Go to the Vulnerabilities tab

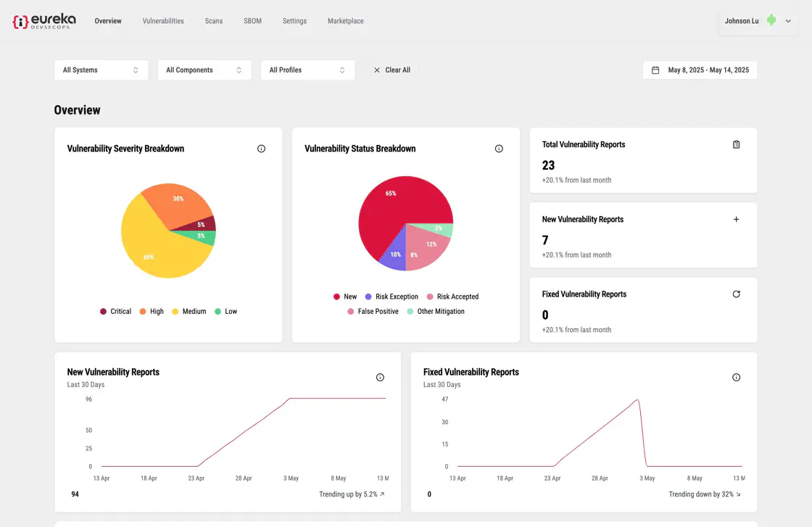click(163, 21)
